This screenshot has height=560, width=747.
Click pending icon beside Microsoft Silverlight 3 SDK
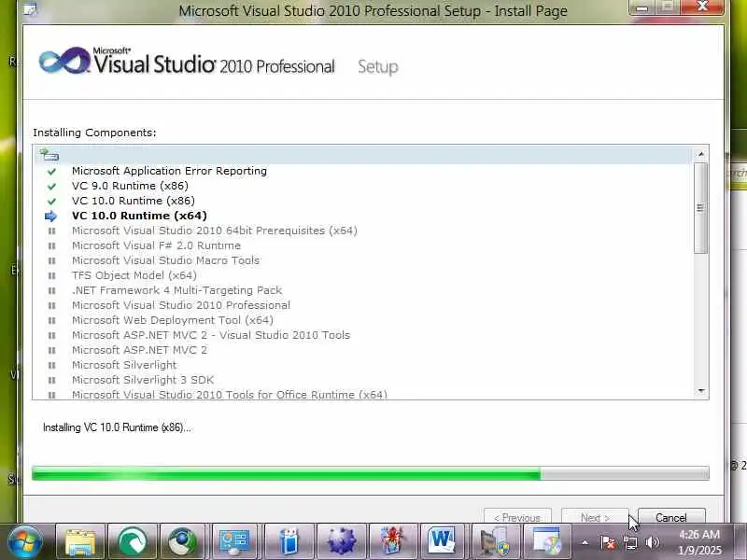(52, 380)
